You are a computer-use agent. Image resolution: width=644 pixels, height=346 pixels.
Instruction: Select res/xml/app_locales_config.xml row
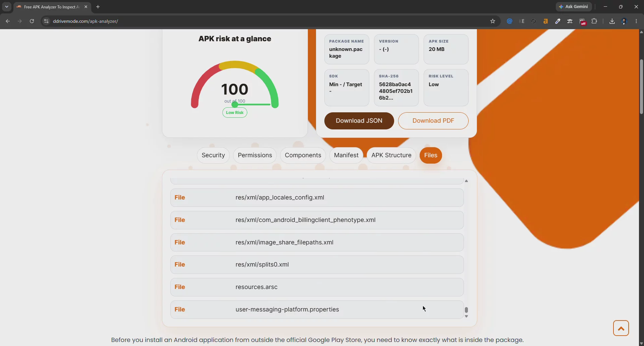coord(317,197)
